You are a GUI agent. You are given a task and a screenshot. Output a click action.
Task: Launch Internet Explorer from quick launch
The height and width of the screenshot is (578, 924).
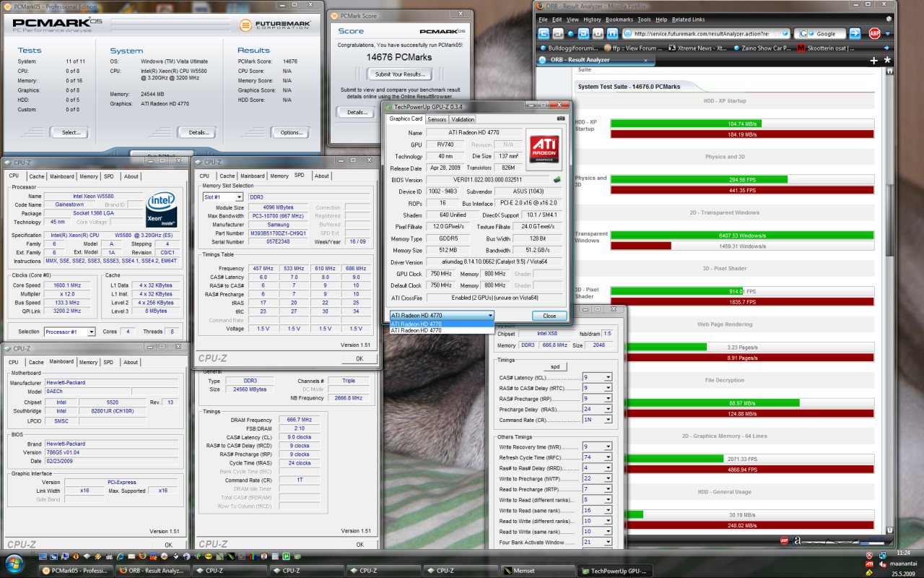coord(120,556)
